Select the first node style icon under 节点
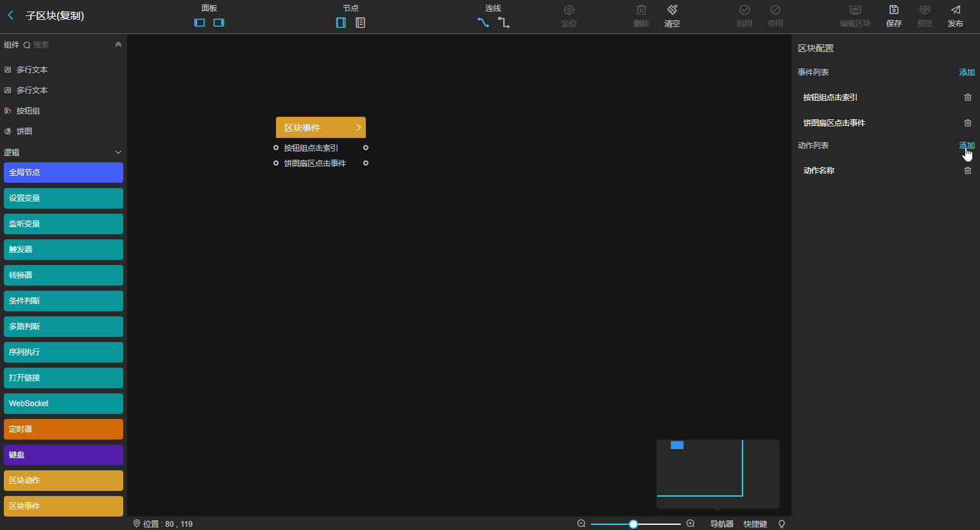This screenshot has width=980, height=530. click(x=341, y=22)
